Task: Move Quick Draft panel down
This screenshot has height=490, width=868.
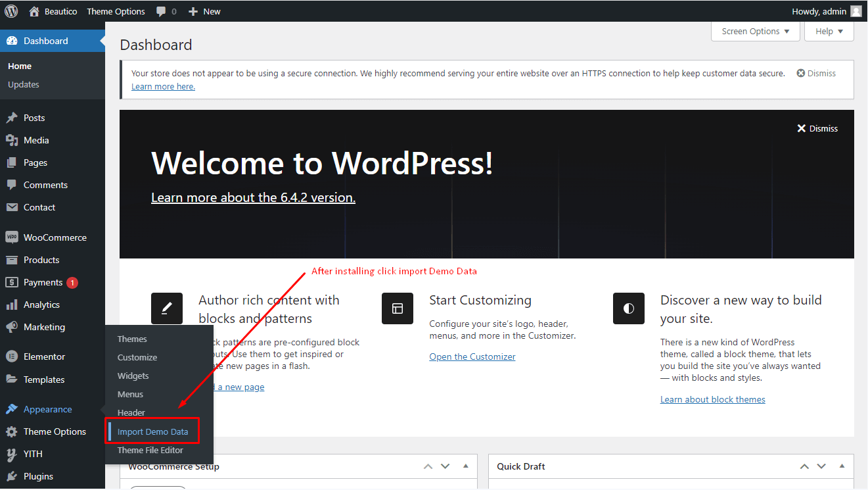Action: (821, 466)
